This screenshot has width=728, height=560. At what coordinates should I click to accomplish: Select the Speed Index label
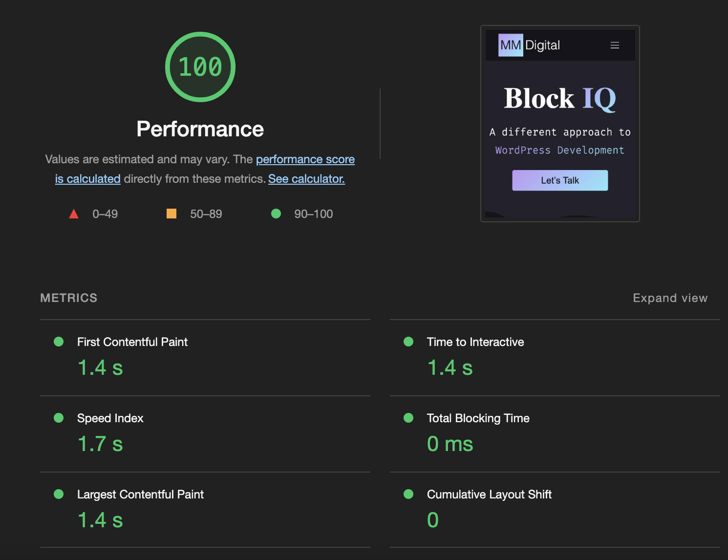(110, 418)
